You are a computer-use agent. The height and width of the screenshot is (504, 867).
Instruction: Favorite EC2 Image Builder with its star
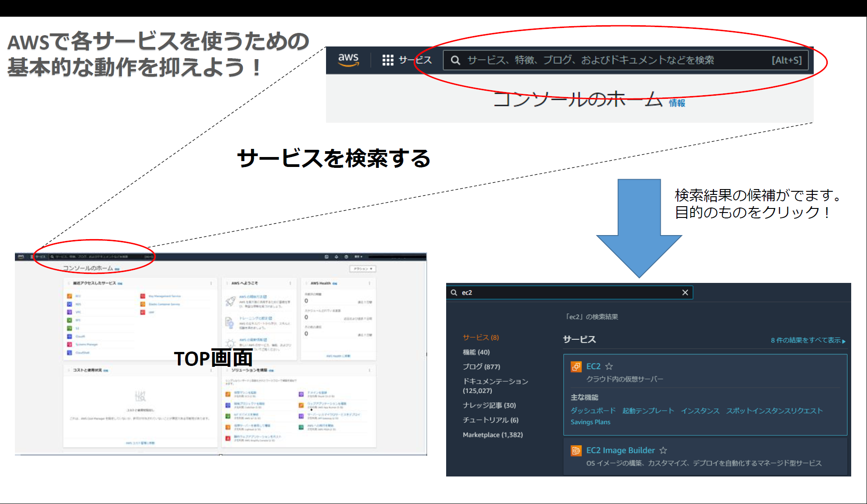pos(663,450)
